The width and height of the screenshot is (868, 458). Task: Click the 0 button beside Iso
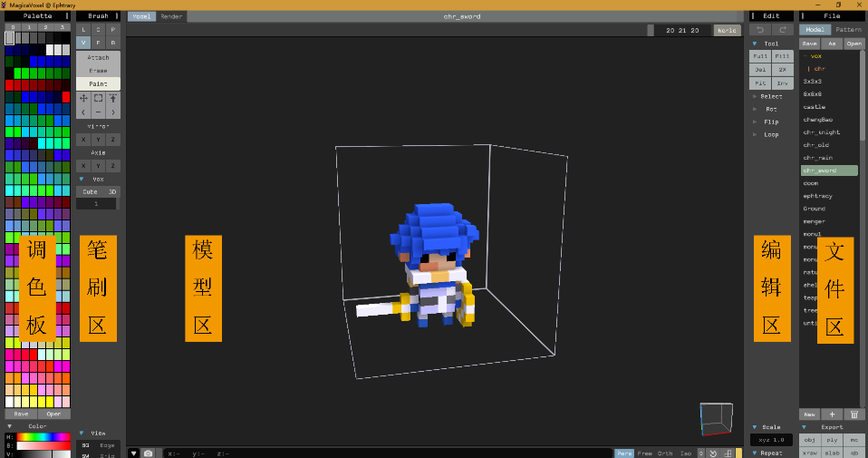700,453
